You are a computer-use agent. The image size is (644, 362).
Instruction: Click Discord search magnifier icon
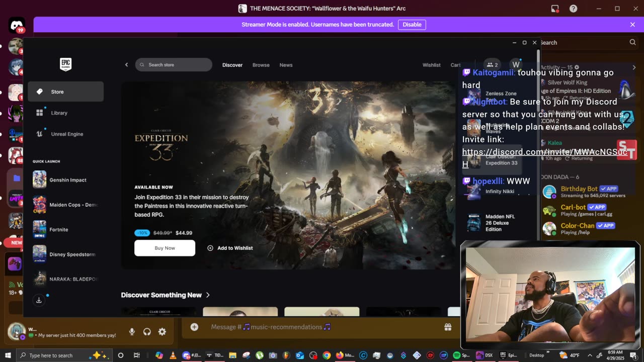click(632, 43)
